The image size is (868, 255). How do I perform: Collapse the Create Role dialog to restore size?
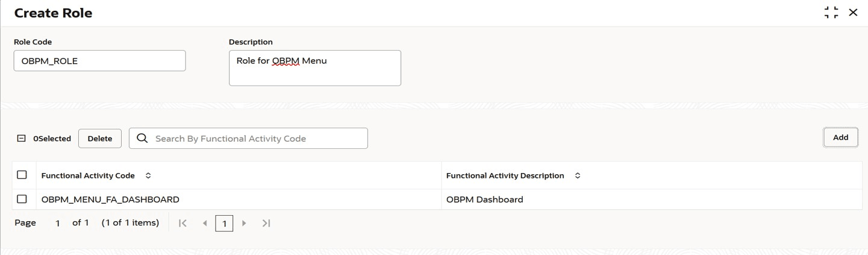coord(831,13)
